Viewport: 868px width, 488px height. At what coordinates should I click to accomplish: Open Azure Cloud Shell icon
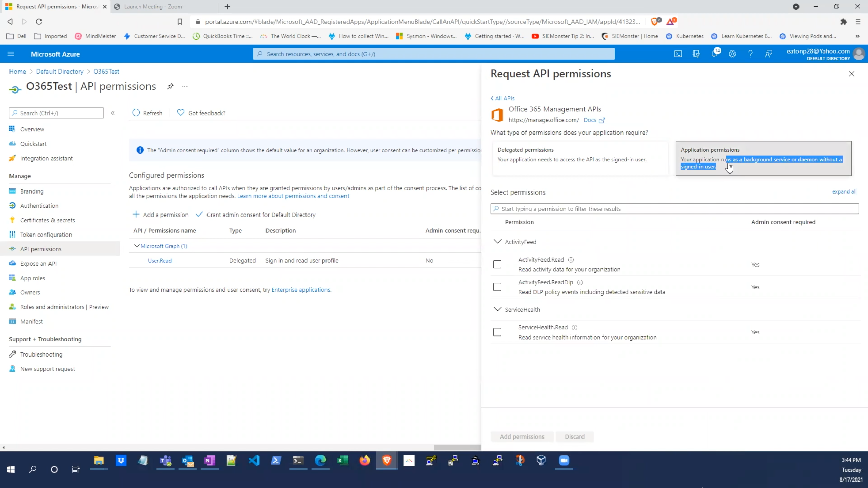point(678,54)
